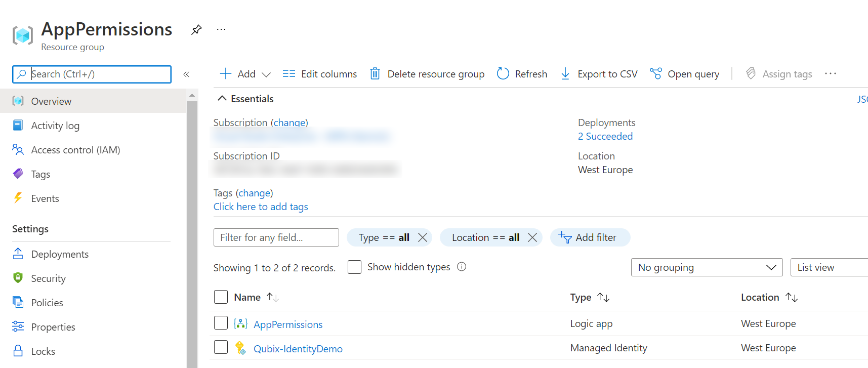Screen dimensions: 868x368
Task: Click the Open query icon
Action: [655, 74]
